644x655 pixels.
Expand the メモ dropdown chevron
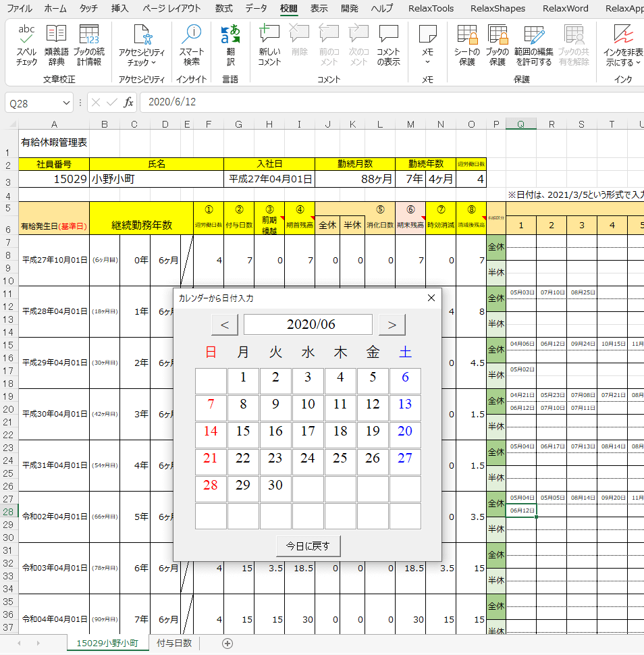pyautogui.click(x=427, y=62)
